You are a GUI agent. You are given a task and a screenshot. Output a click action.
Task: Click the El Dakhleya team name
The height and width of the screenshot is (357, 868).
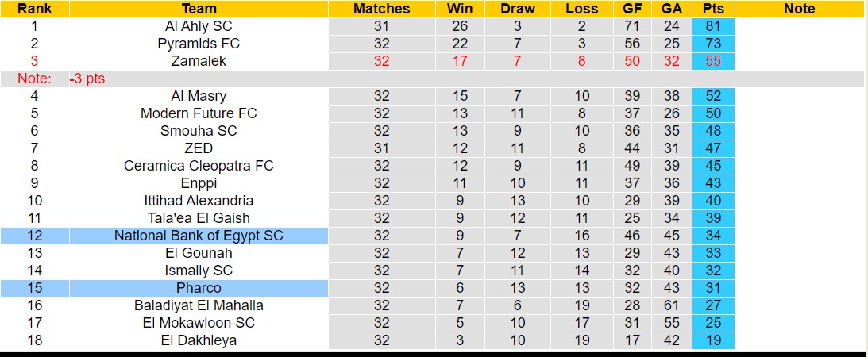point(199,340)
